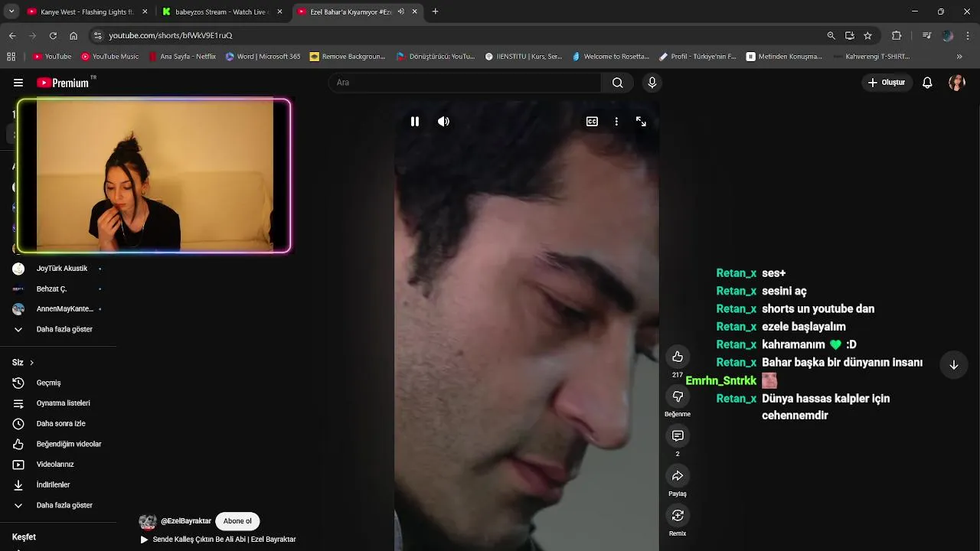Go to the next Short arrow
The image size is (980, 551).
(953, 365)
